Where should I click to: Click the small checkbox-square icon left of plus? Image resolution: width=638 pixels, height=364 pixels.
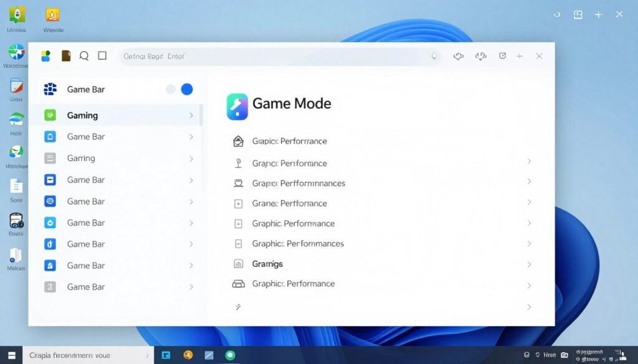point(503,56)
